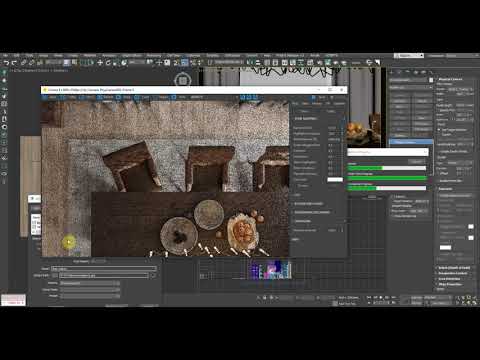Image resolution: width=480 pixels, height=360 pixels.
Task: Expand the Denoising rollout
Action: [x=303, y=221]
